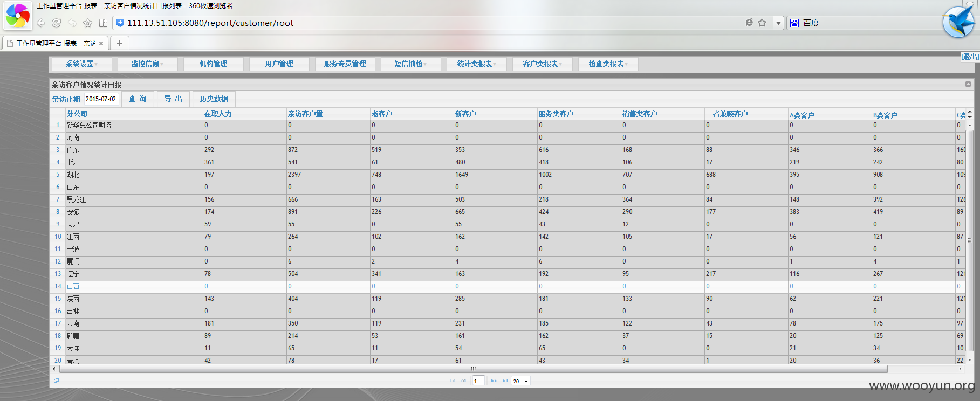Viewport: 980px width, 401px height.
Task: Click the compatibility mode icon at address bar end
Action: (749, 23)
